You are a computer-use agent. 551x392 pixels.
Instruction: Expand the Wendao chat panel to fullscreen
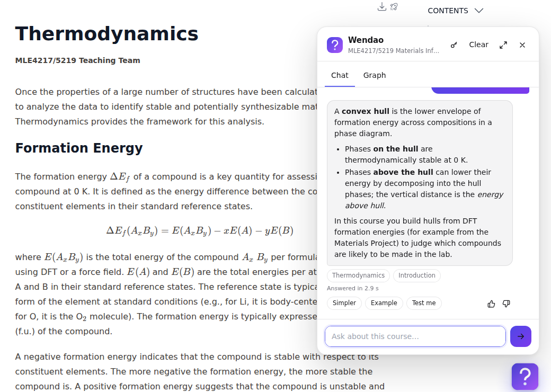pos(503,45)
